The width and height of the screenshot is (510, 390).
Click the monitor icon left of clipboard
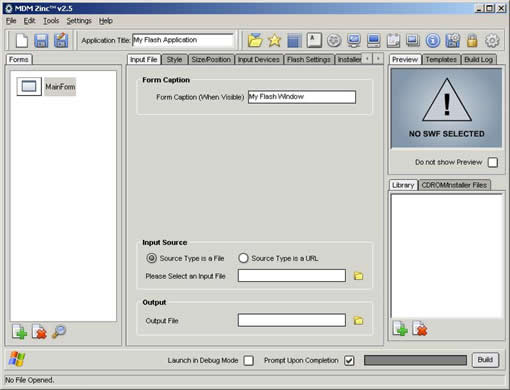[374, 41]
